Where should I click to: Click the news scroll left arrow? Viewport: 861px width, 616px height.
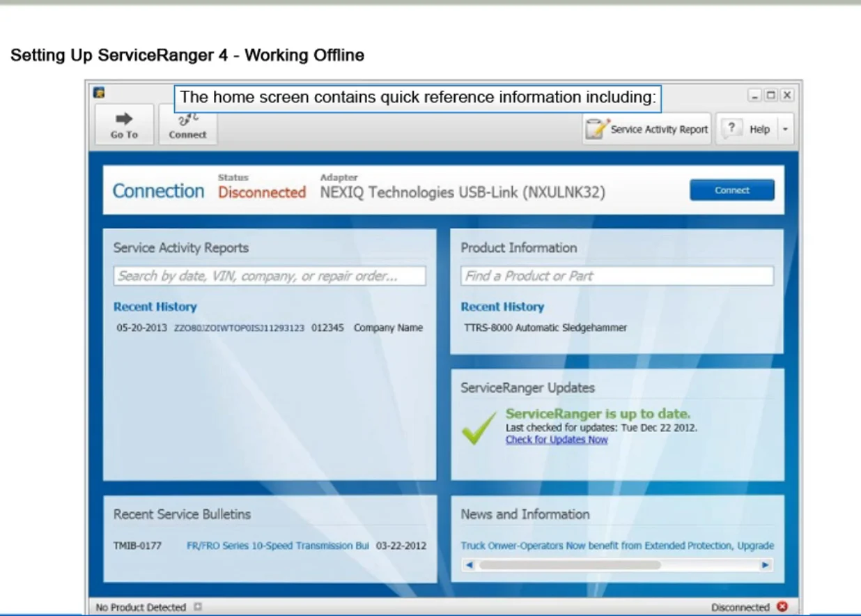(x=469, y=565)
